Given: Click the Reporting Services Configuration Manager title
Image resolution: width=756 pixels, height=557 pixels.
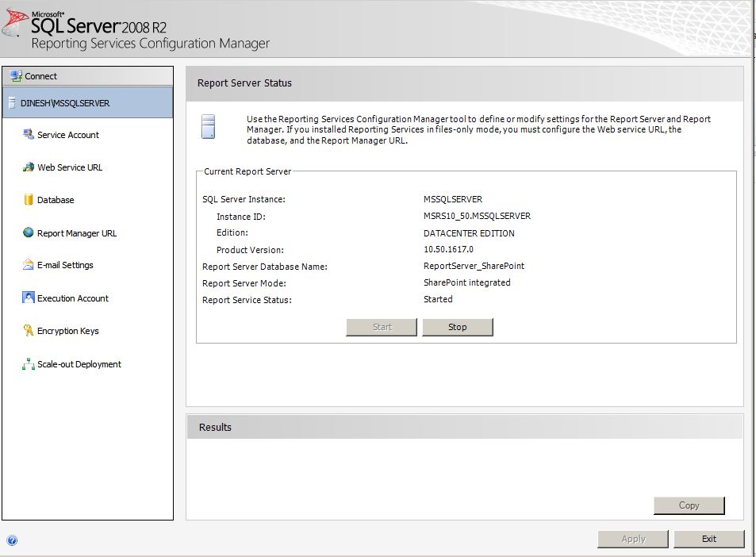Looking at the screenshot, I should 151,44.
